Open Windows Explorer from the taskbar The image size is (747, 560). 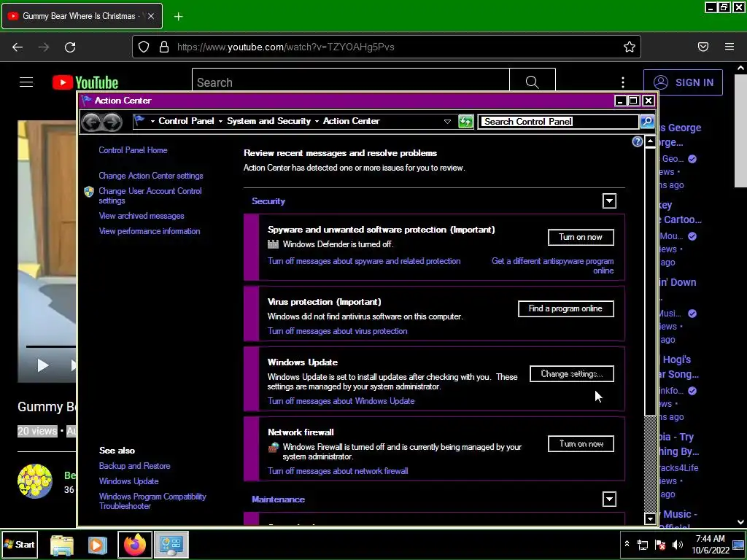coord(62,545)
